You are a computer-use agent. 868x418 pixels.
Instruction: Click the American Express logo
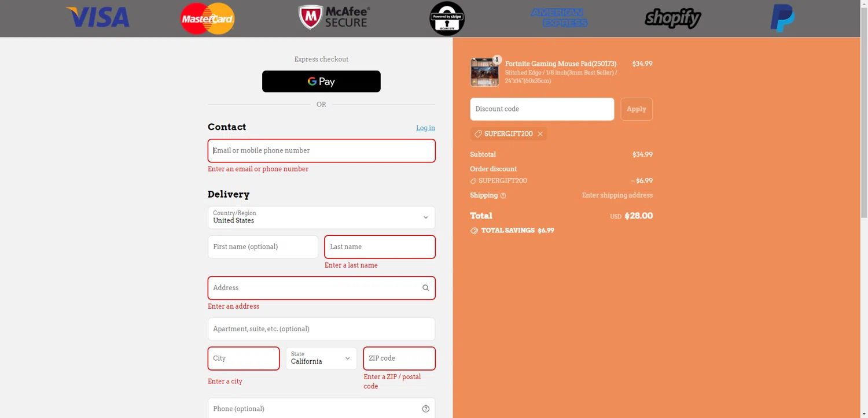tap(559, 18)
